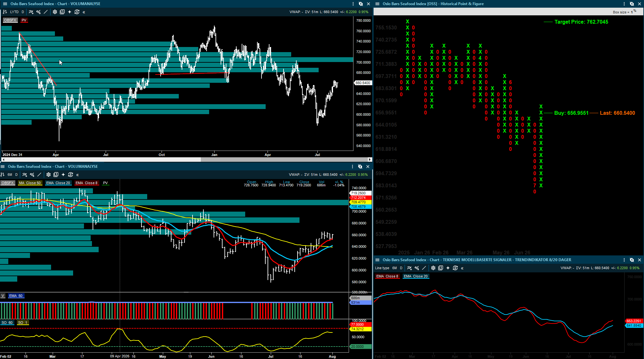644x359 pixels.
Task: Click the template icon in Trendindikator chart toolbar
Action: pos(441,268)
